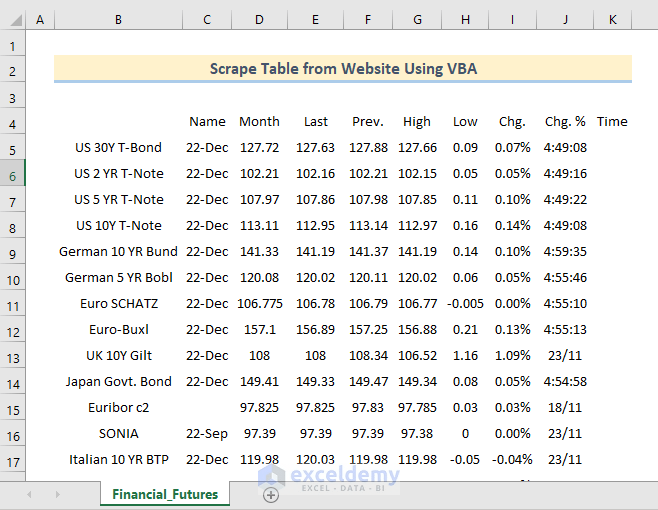The height and width of the screenshot is (510, 658).
Task: Click the 'Euribor c2' cell
Action: point(118,408)
